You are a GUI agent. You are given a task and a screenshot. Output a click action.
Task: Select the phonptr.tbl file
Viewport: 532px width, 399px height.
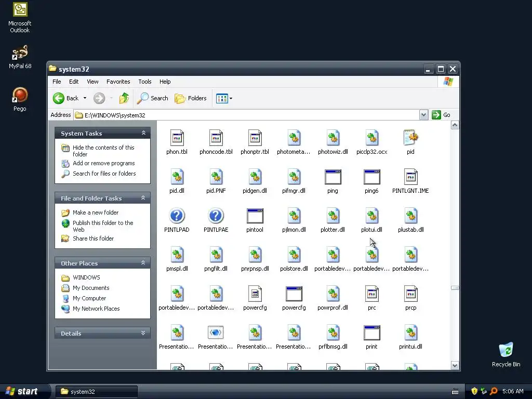click(255, 142)
